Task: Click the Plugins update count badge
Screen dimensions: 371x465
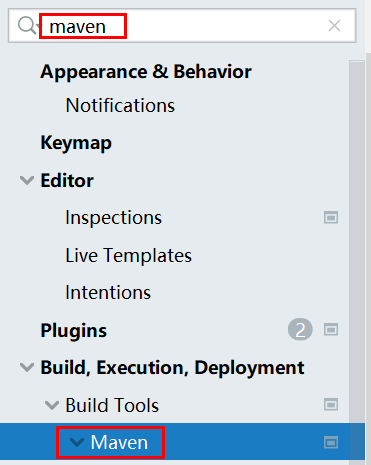Action: tap(300, 330)
